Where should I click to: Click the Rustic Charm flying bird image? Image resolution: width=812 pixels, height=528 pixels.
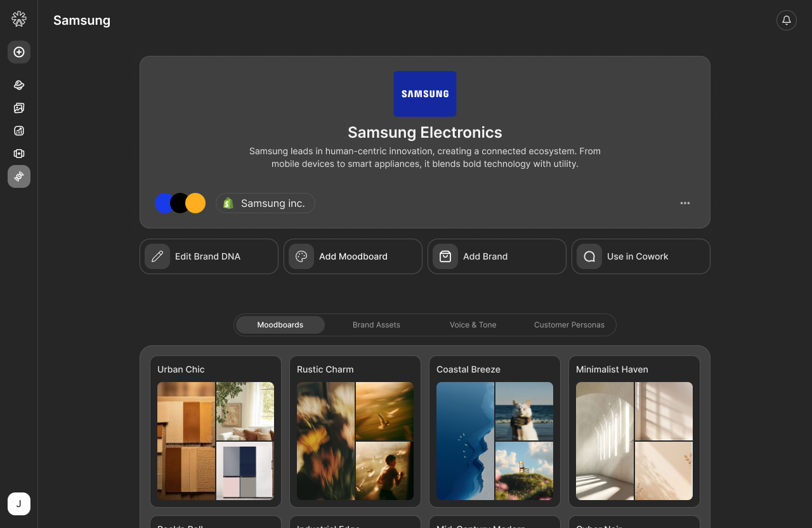pos(385,411)
